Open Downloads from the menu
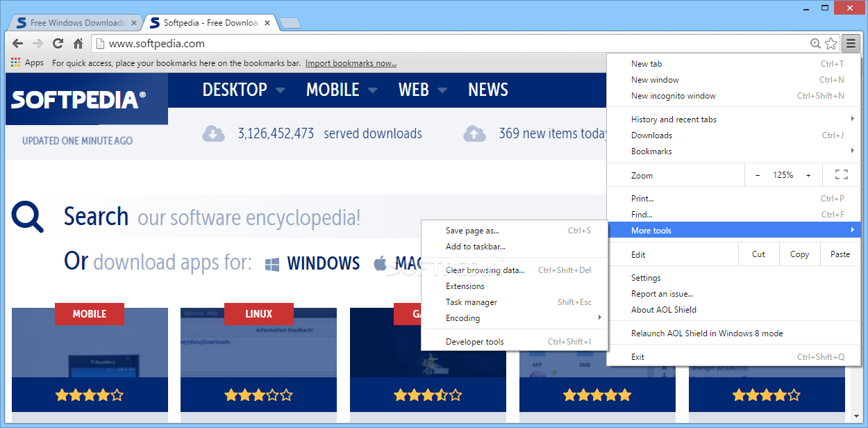868x428 pixels. pyautogui.click(x=734, y=135)
